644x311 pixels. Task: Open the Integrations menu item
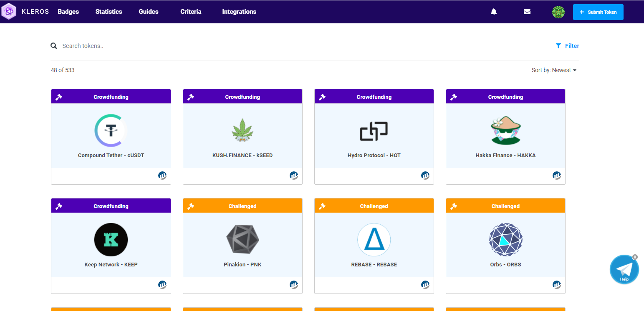[239, 12]
